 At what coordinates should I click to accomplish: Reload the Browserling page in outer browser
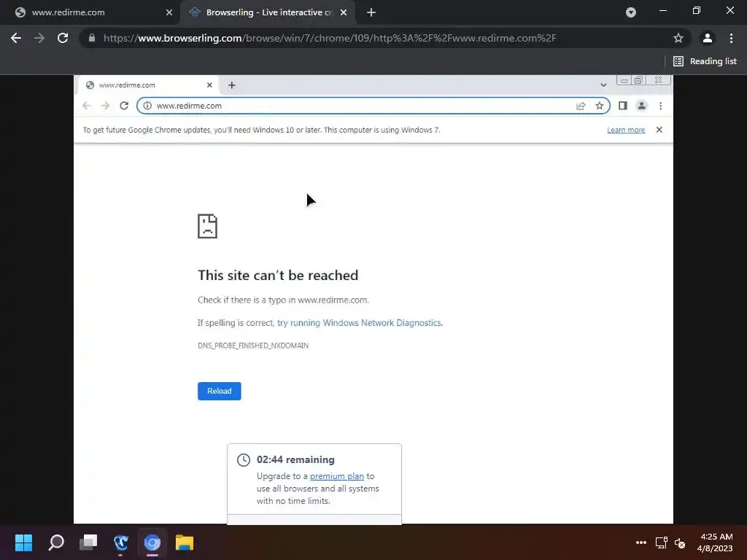(63, 38)
